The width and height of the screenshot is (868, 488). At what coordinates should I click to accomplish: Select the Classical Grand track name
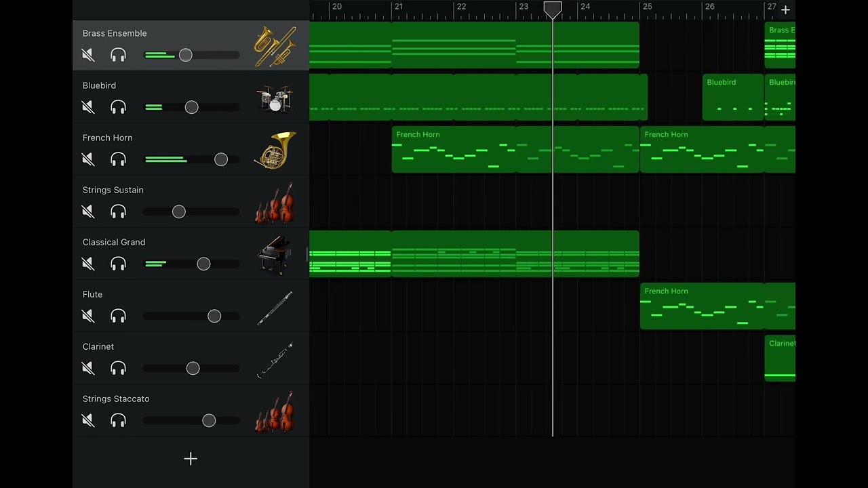114,242
